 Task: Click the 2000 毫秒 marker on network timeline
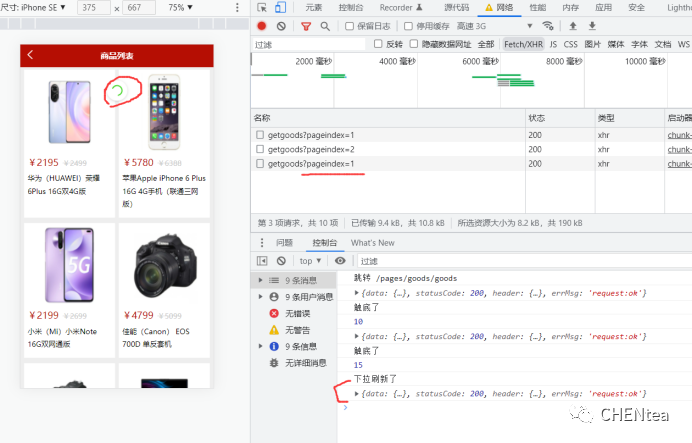313,61
